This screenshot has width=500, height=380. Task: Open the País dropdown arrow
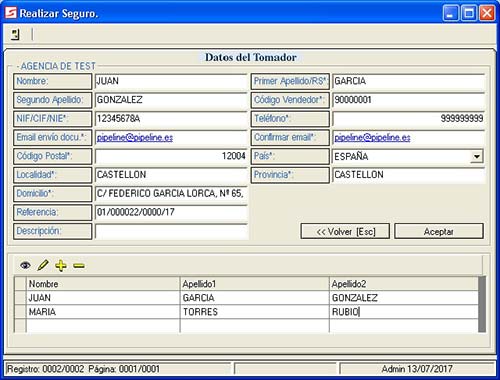(x=477, y=156)
